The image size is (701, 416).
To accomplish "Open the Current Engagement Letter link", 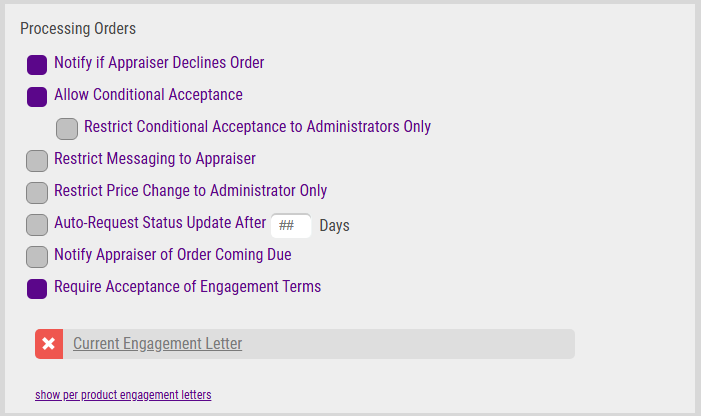I will pos(157,344).
